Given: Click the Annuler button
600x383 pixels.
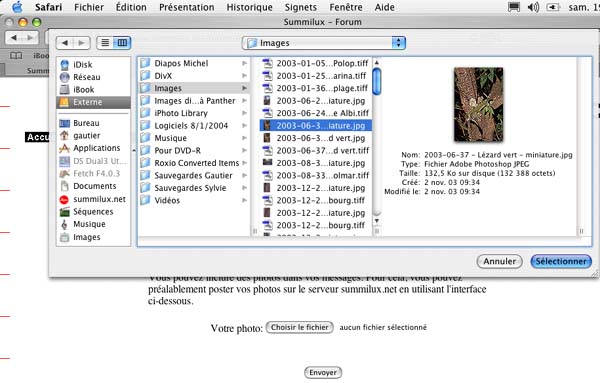Looking at the screenshot, I should [x=499, y=261].
